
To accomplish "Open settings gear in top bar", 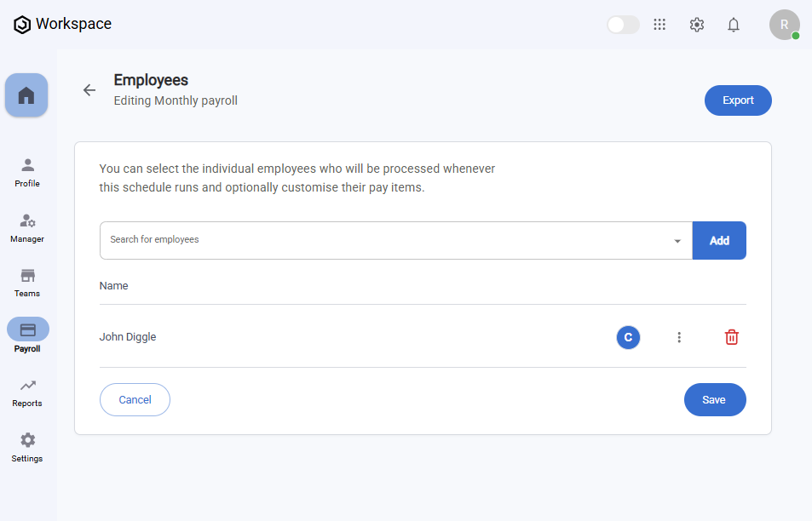I will pos(696,25).
